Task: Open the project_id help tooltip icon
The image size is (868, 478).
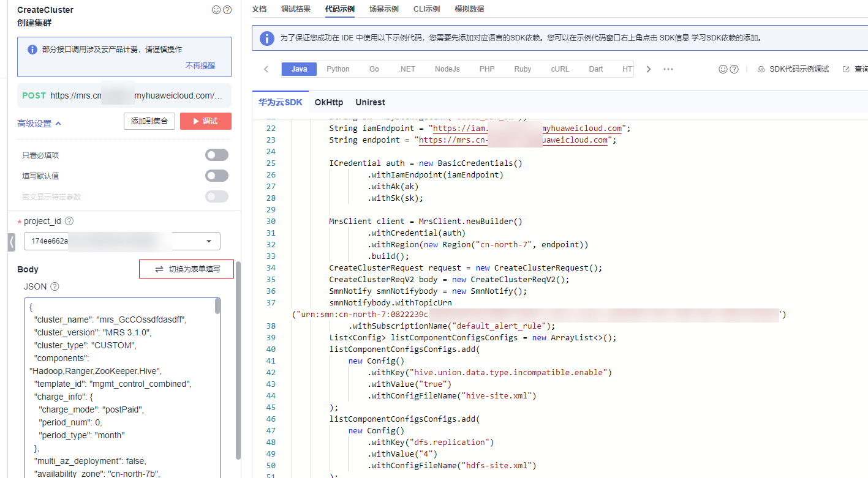Action: tap(69, 221)
